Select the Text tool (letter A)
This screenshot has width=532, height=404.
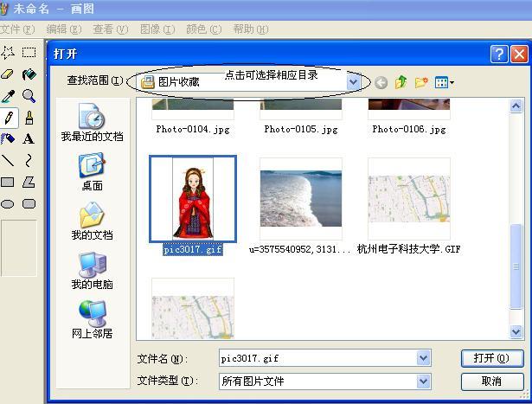tap(29, 138)
